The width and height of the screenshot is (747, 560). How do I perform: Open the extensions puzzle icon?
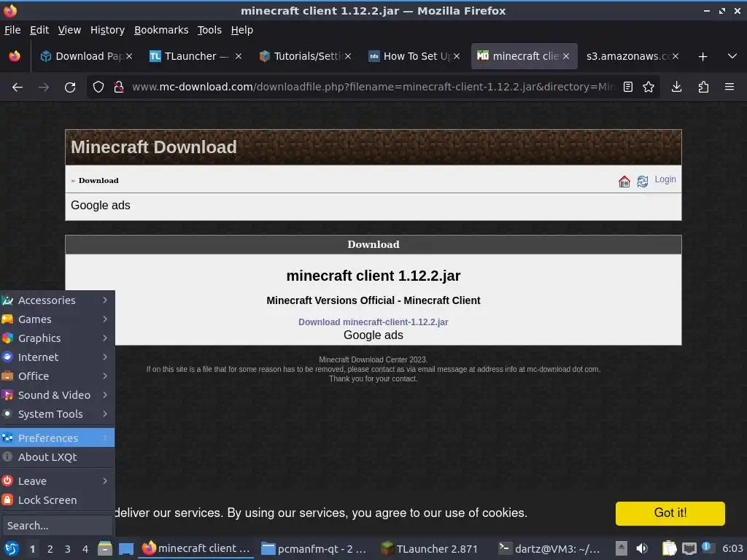[x=703, y=87]
